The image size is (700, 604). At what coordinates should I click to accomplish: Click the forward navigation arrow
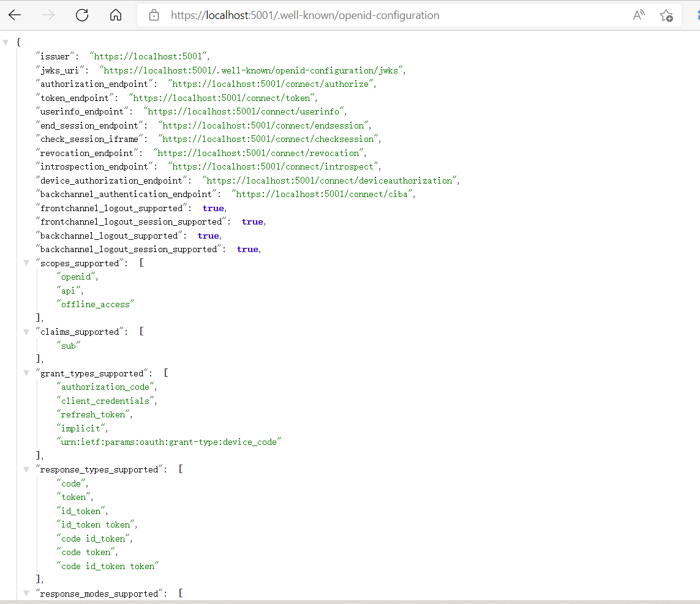point(48,15)
